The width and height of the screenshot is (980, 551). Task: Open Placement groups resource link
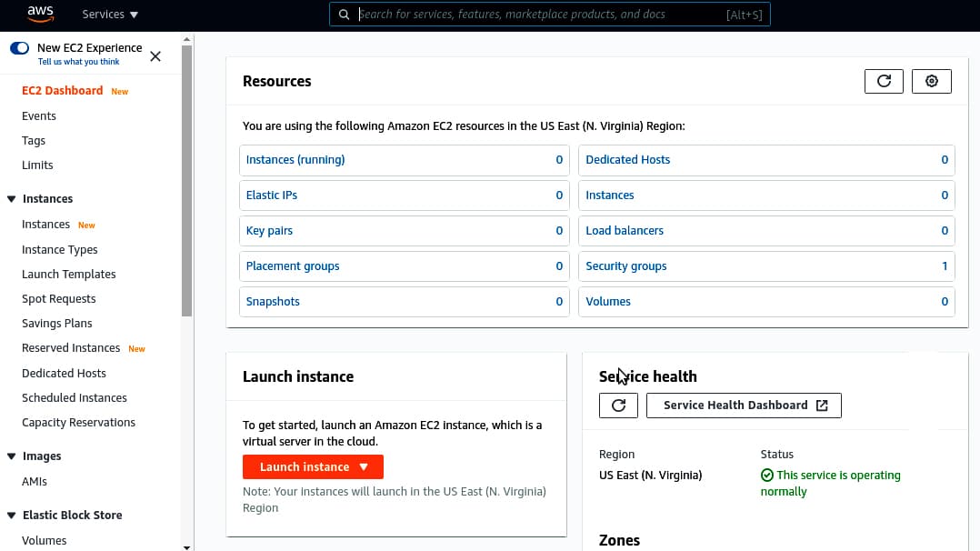coord(293,265)
